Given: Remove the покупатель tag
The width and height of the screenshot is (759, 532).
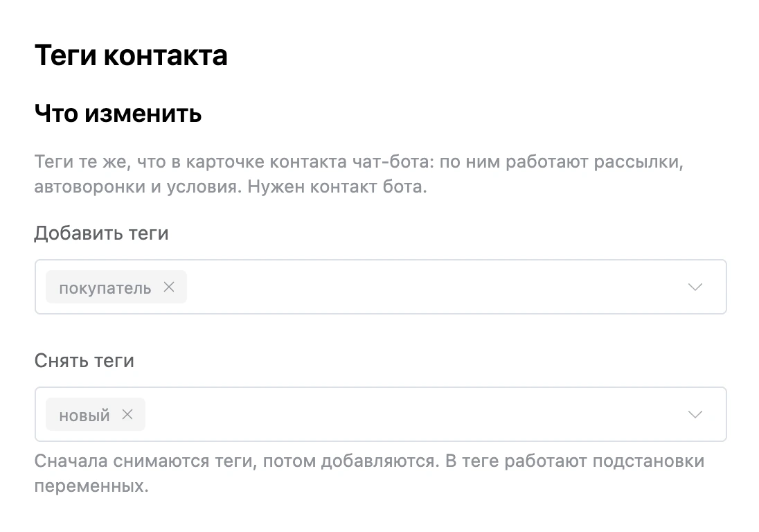Looking at the screenshot, I should (168, 287).
